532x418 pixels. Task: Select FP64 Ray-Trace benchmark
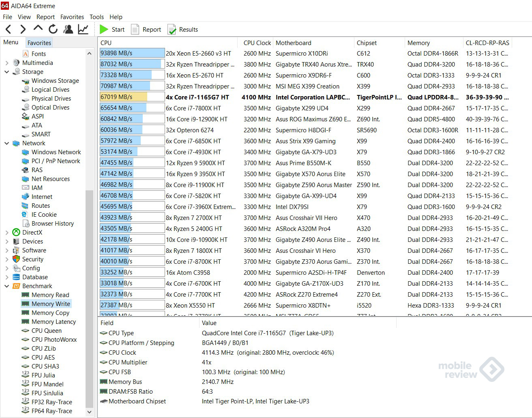coord(51,411)
